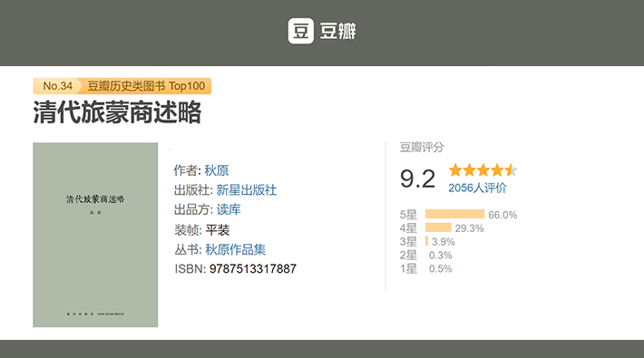Click the 出品方: label

pos(193,209)
